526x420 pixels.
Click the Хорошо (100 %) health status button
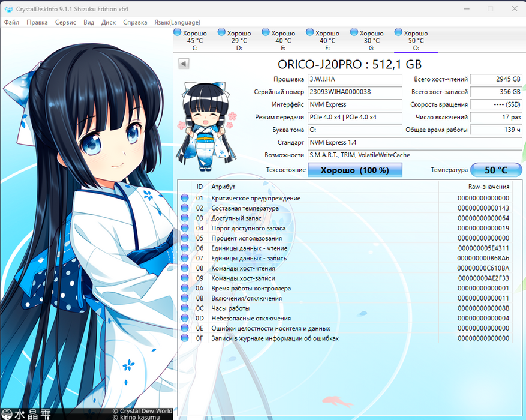coord(354,170)
